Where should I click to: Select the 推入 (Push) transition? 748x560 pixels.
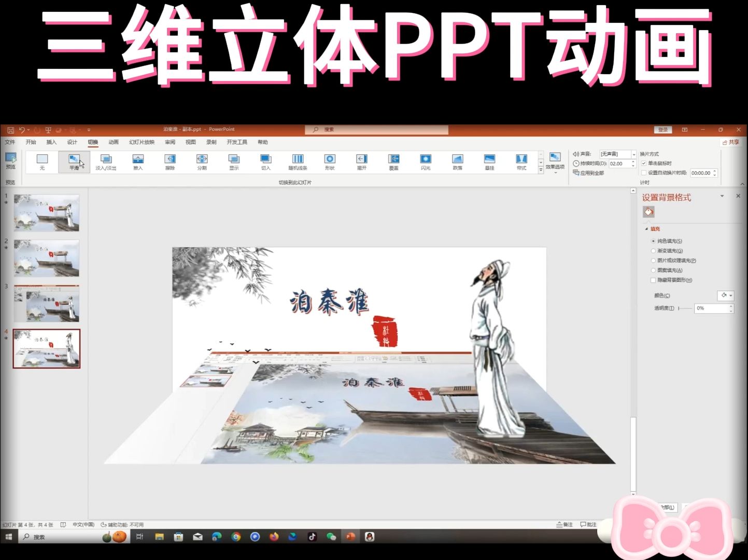[x=138, y=162]
